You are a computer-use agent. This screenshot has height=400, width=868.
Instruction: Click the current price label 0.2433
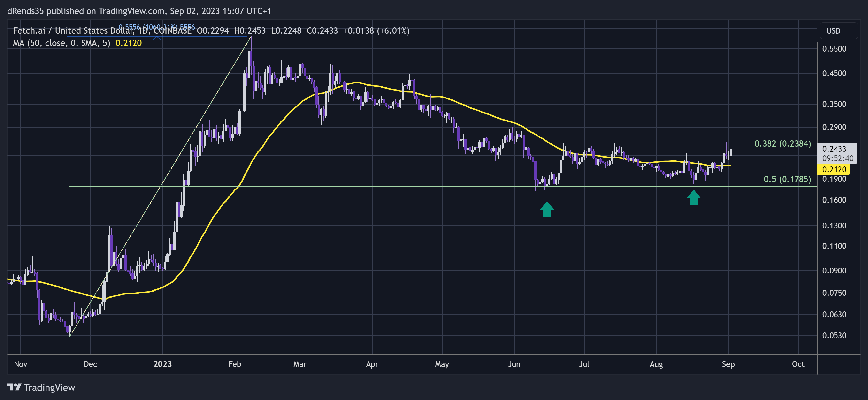[x=834, y=149]
